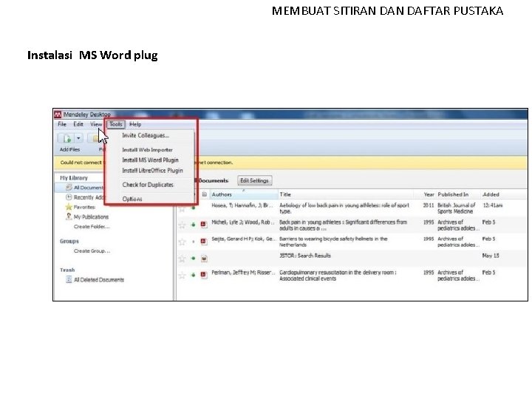
Task: Open the Edit menu
Action: coord(78,124)
